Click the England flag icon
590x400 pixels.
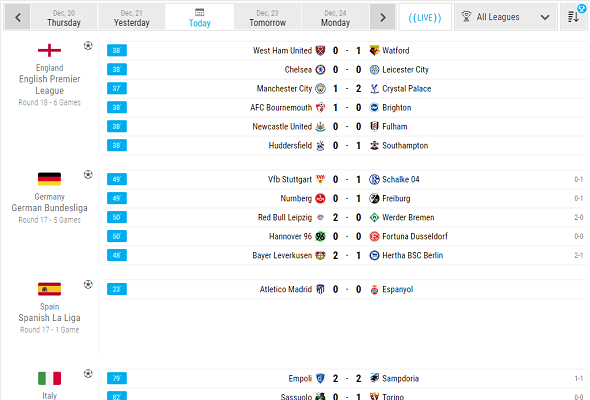click(x=49, y=50)
